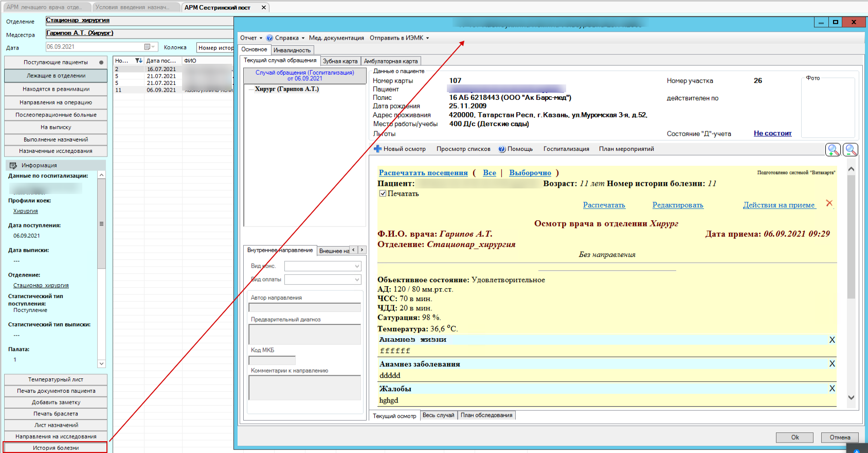Select the Внутреннее направление tab
The height and width of the screenshot is (453, 868).
[x=280, y=250]
